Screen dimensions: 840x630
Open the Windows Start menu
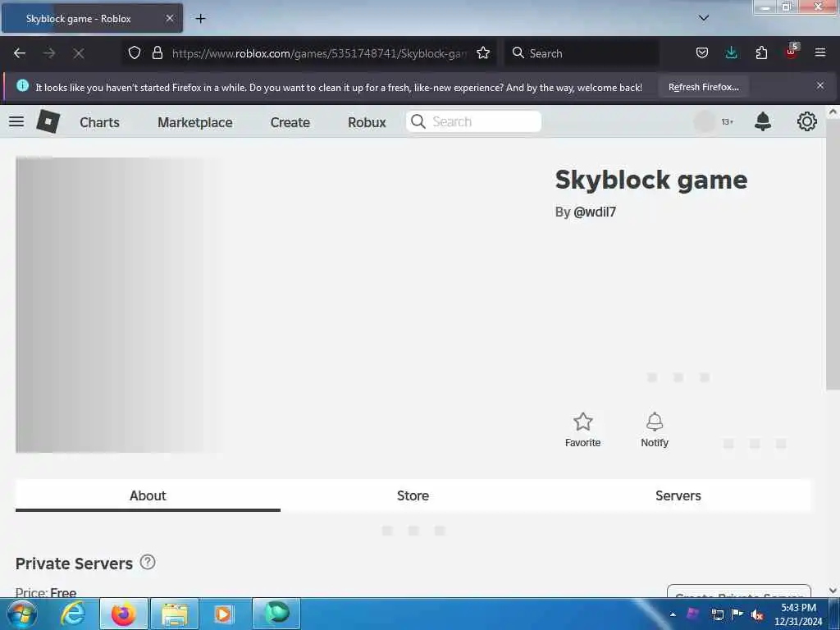21,614
